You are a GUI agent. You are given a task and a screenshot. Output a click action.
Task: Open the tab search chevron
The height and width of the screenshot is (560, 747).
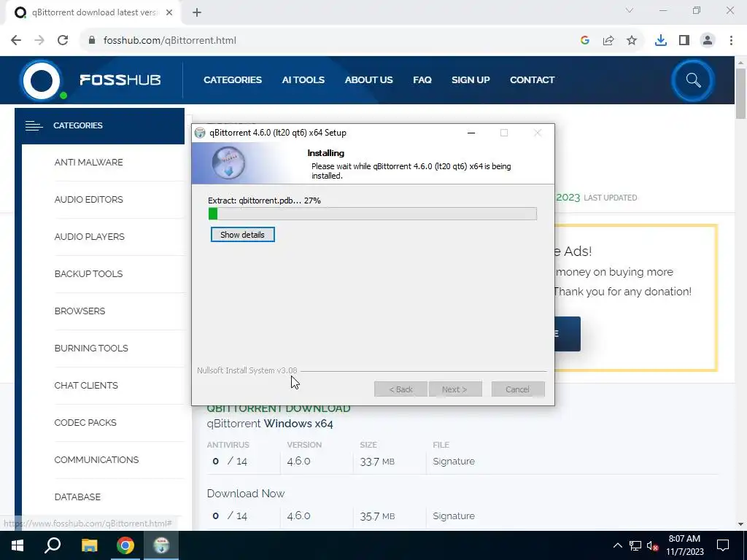tap(630, 10)
